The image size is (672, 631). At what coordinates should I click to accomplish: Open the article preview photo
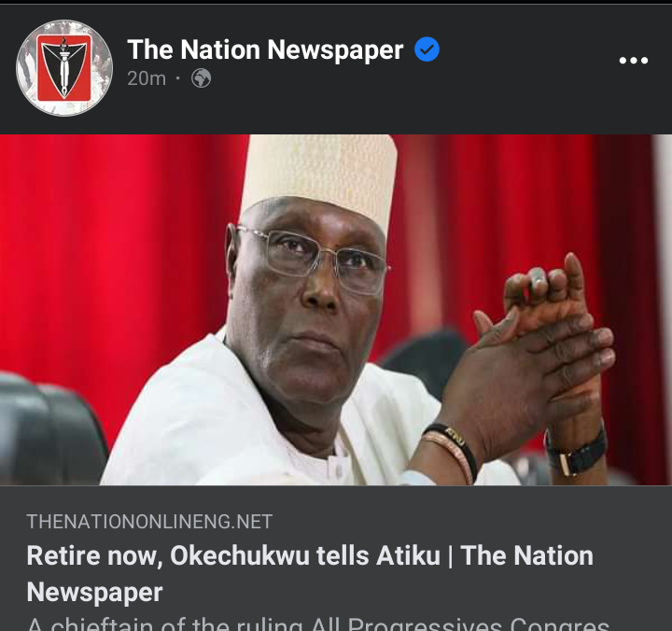(336, 310)
